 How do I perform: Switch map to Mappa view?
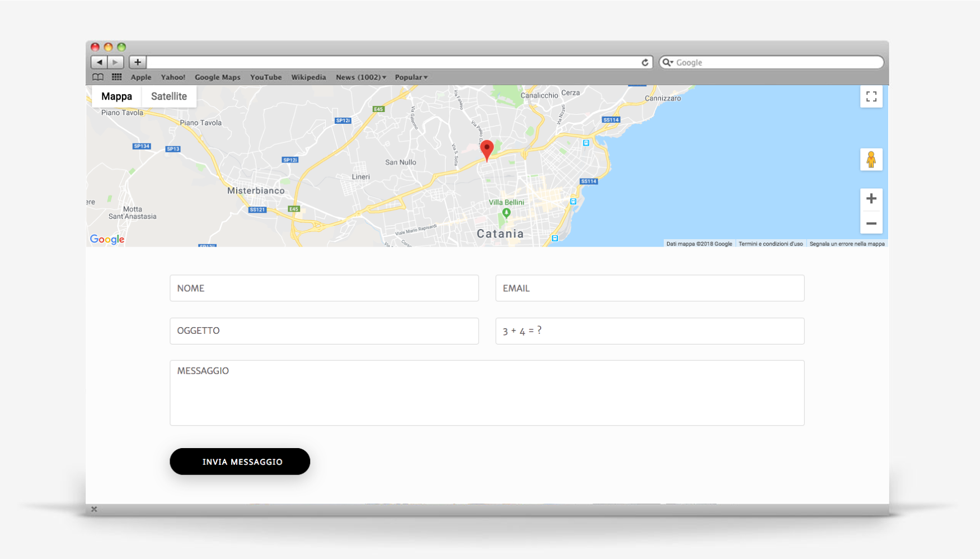116,96
